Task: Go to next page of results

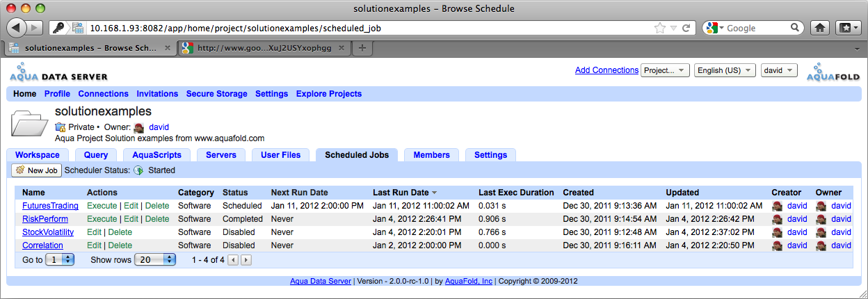Action: [246, 260]
